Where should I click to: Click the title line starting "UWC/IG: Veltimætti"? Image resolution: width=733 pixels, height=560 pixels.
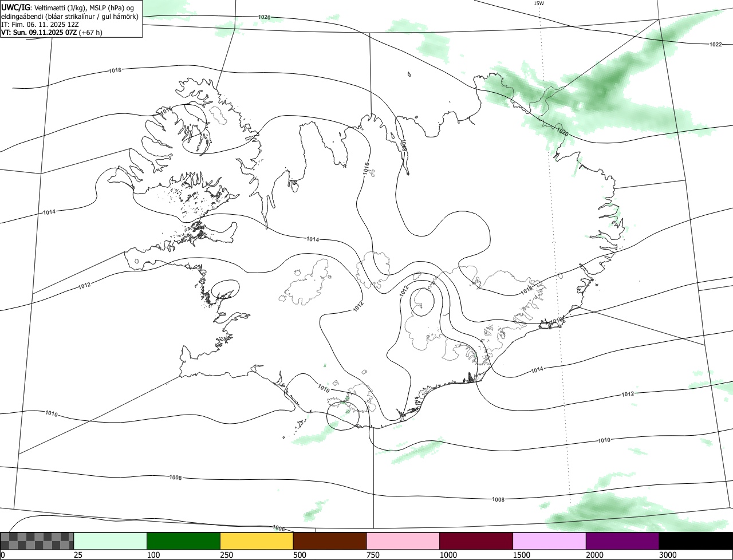tap(68, 7)
